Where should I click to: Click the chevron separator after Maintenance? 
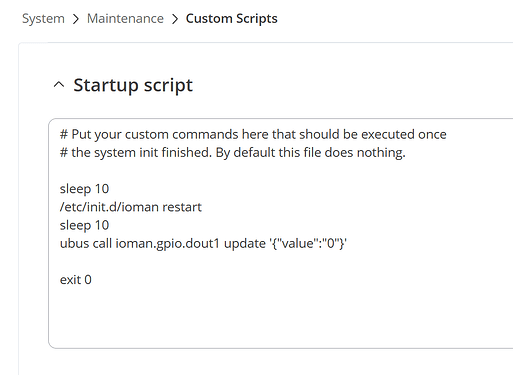click(175, 19)
